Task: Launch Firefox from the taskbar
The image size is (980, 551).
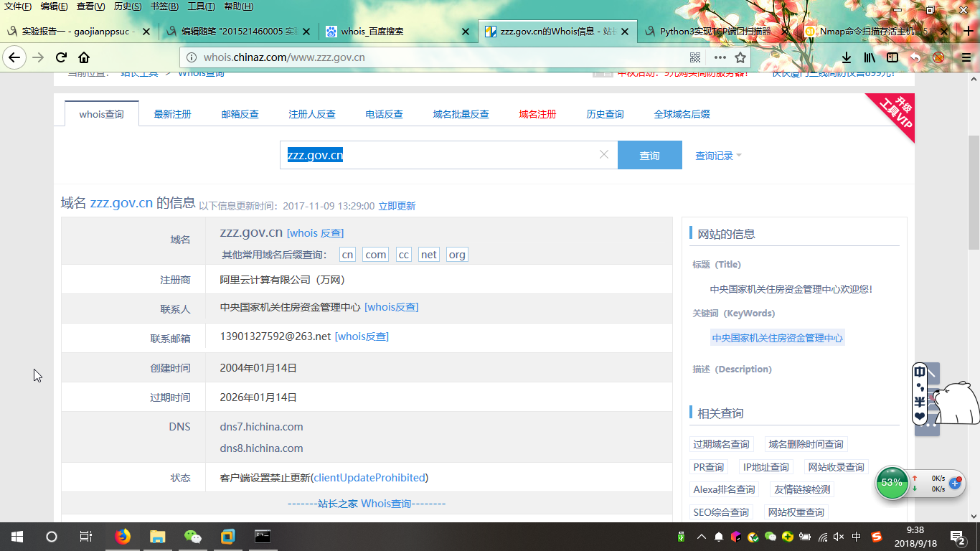Action: [123, 536]
